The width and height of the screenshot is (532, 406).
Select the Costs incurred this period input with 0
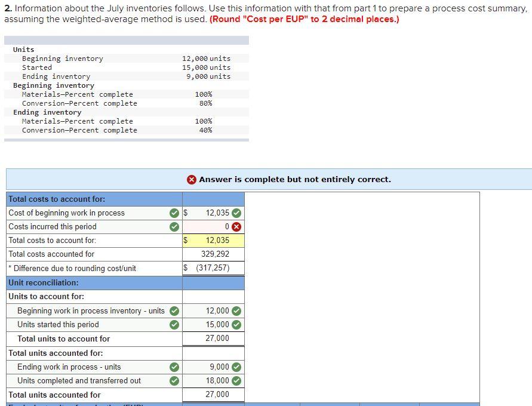(x=213, y=227)
